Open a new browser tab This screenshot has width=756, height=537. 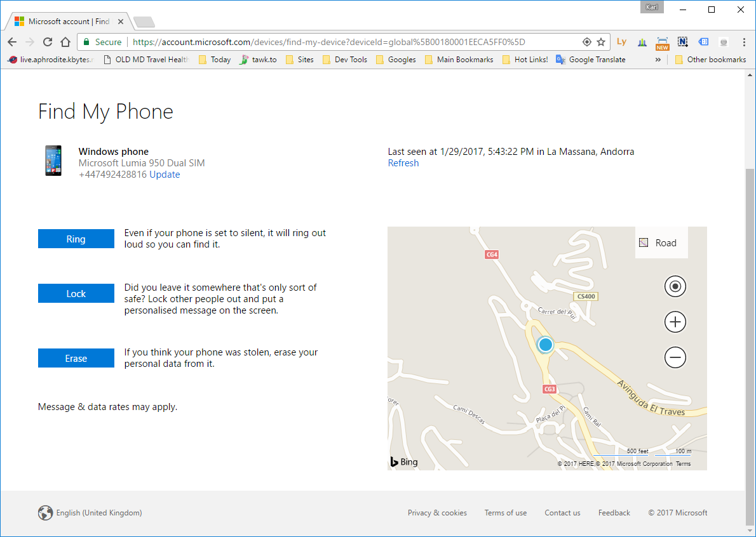click(x=144, y=22)
